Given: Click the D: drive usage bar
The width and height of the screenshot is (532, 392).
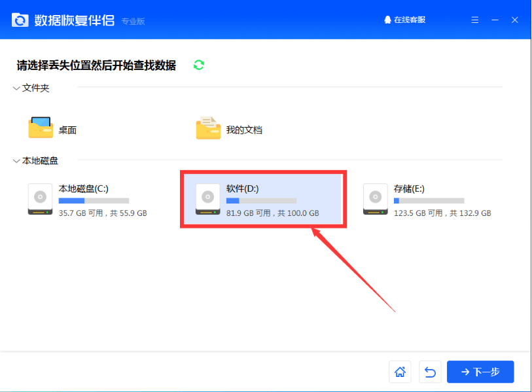Looking at the screenshot, I should 261,200.
